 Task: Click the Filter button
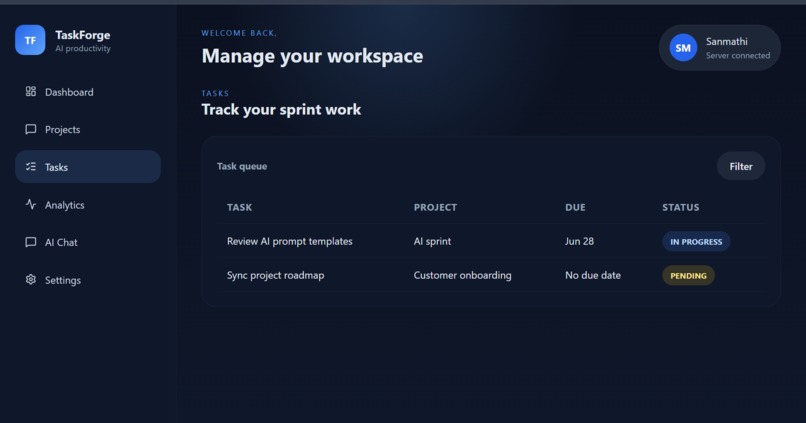[741, 166]
